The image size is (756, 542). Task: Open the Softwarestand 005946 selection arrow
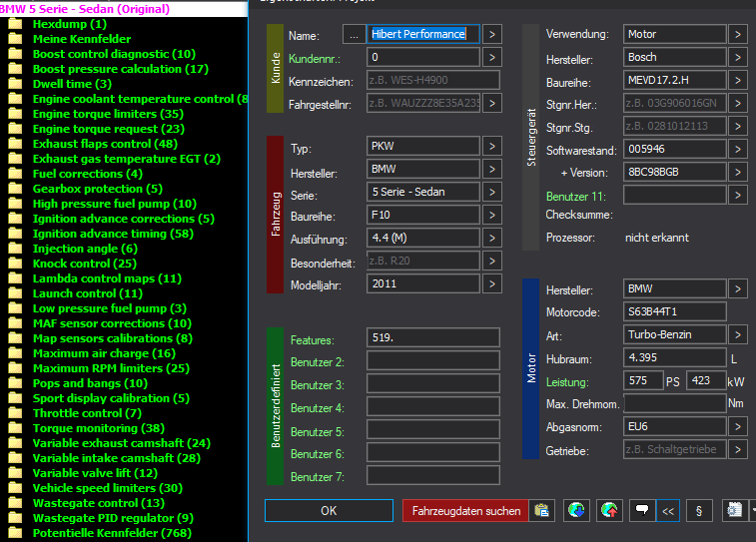pyautogui.click(x=738, y=149)
